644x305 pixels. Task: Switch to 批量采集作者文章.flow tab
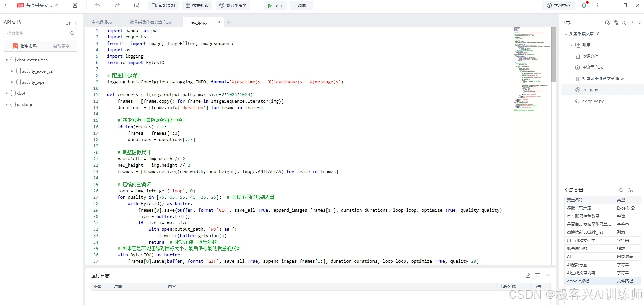tap(151, 22)
